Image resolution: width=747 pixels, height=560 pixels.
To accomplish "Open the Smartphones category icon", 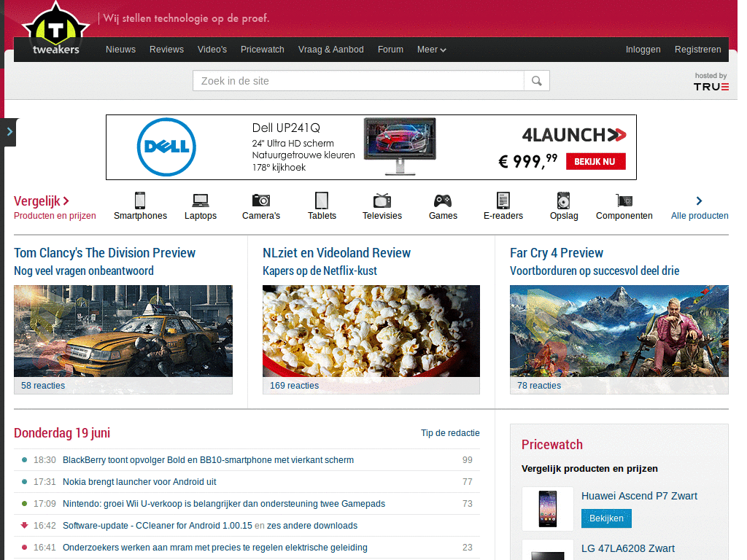I will pos(140,201).
